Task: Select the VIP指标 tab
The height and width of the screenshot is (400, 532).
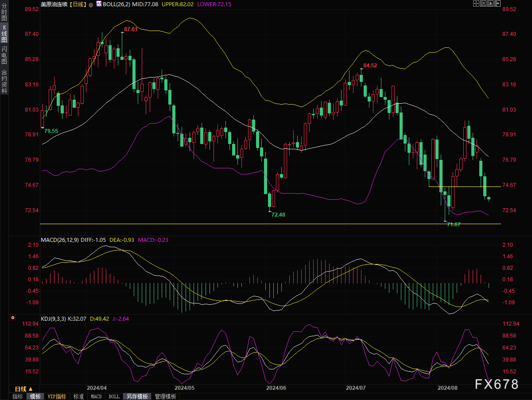Action: (x=57, y=396)
